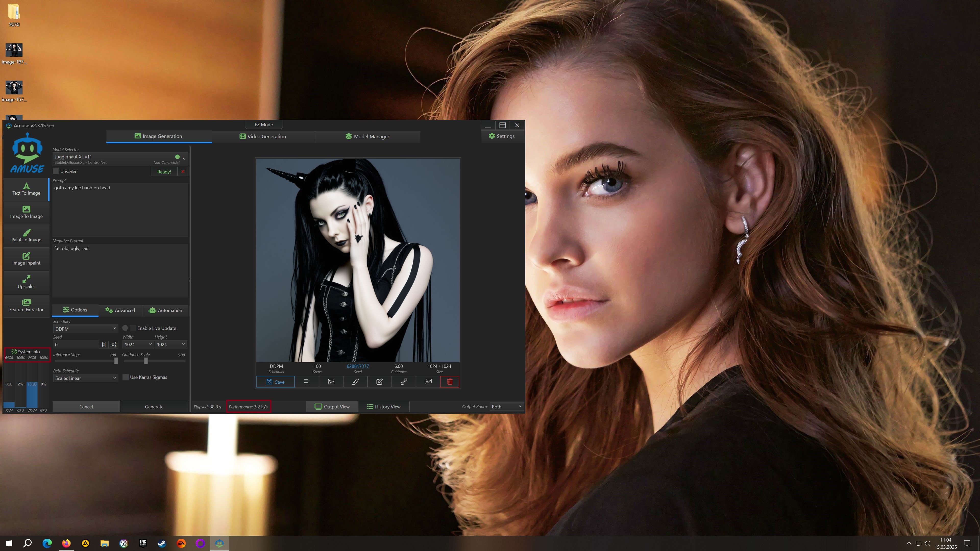The image size is (980, 551).
Task: Click Windows search magnifier on the taskbar
Action: point(27,543)
